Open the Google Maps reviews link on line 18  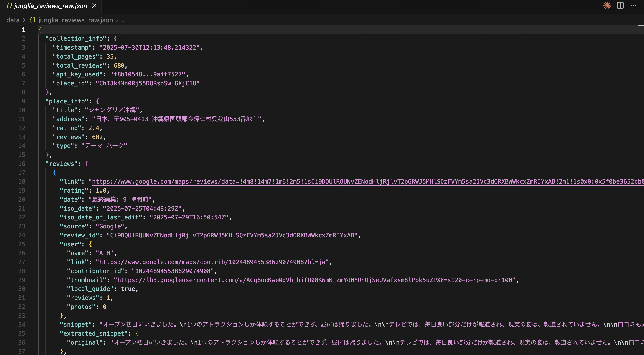(x=367, y=182)
